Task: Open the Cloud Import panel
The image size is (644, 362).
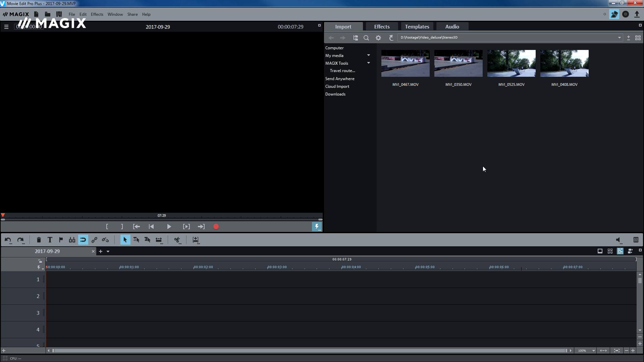Action: tap(337, 86)
